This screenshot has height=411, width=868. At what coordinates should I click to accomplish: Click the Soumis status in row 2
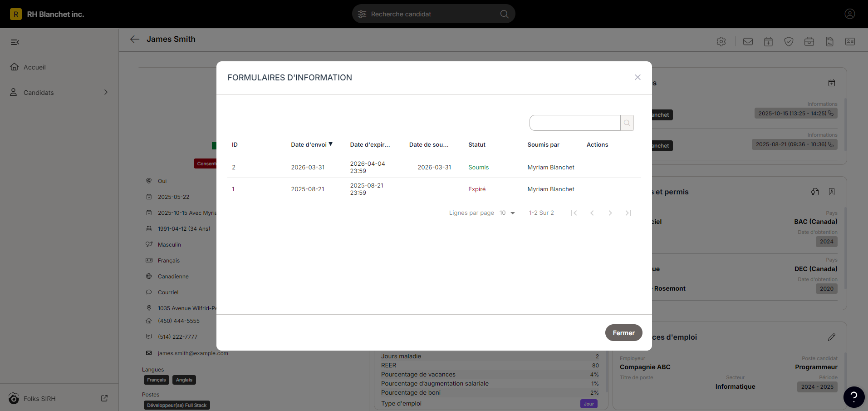click(x=479, y=168)
